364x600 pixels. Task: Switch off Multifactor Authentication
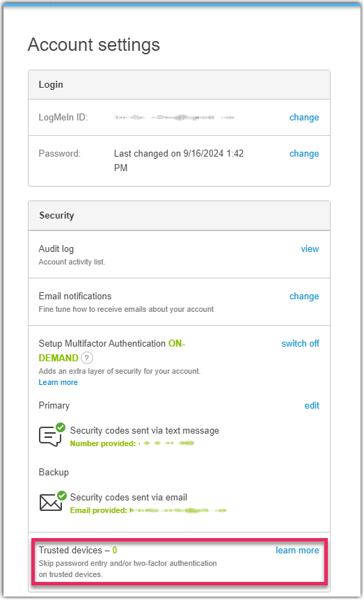pos(300,344)
